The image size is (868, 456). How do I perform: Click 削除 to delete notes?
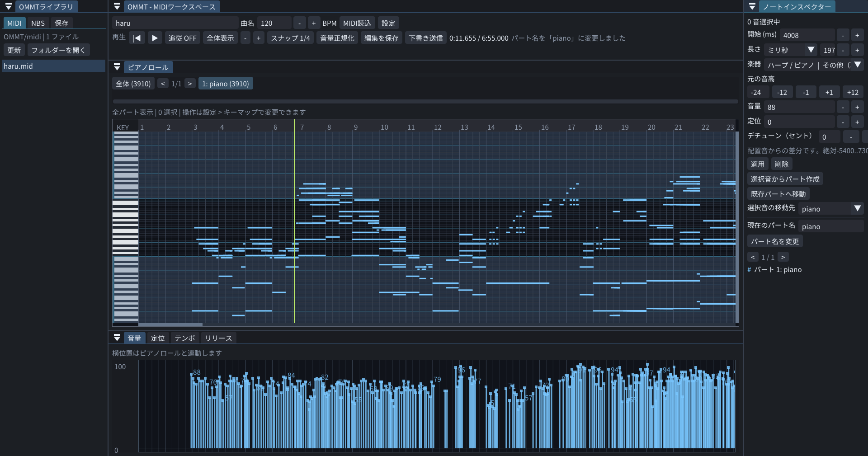click(782, 164)
